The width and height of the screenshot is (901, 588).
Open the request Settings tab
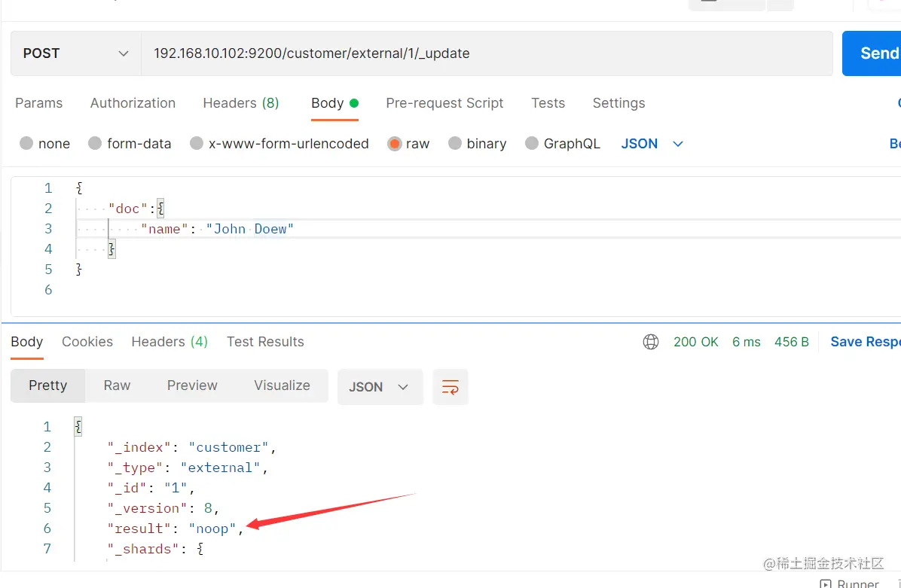click(618, 103)
